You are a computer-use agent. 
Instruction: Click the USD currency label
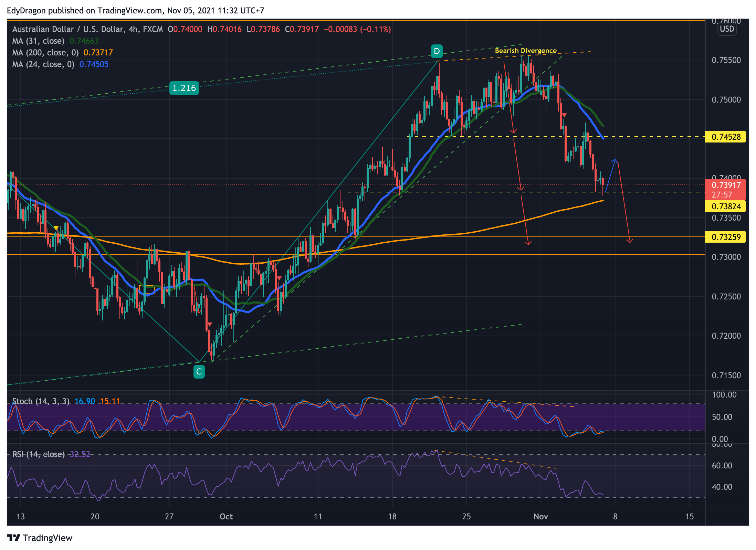pos(727,29)
